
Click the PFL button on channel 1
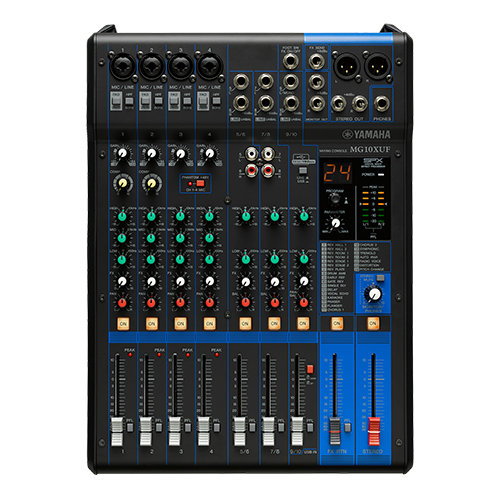click(x=130, y=427)
